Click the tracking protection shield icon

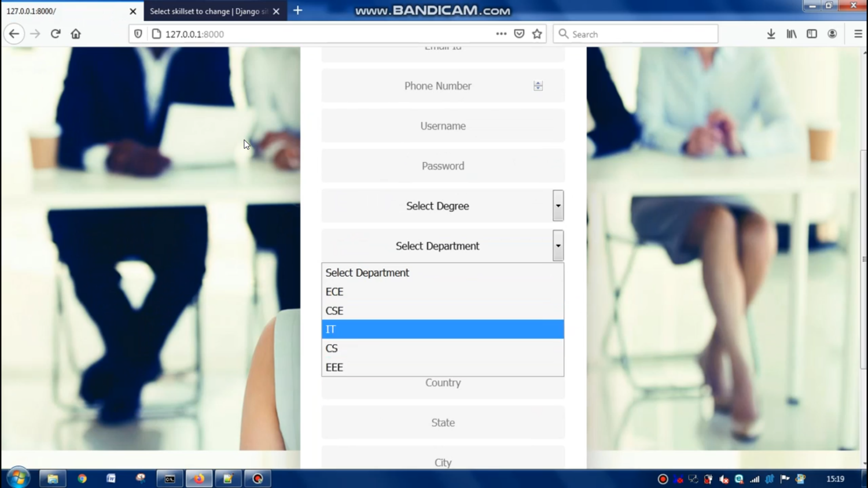pyautogui.click(x=138, y=34)
